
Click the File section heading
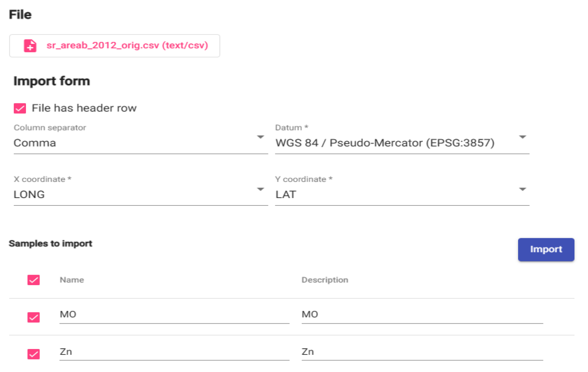pos(20,15)
